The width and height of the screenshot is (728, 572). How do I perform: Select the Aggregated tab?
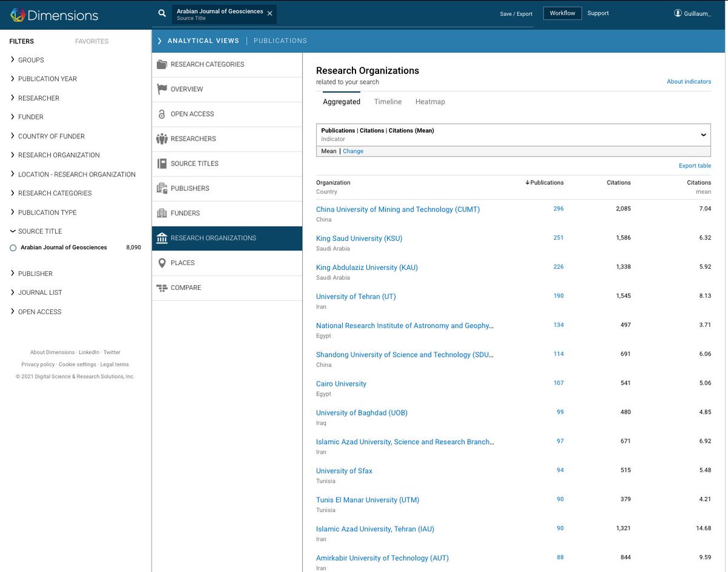(342, 102)
